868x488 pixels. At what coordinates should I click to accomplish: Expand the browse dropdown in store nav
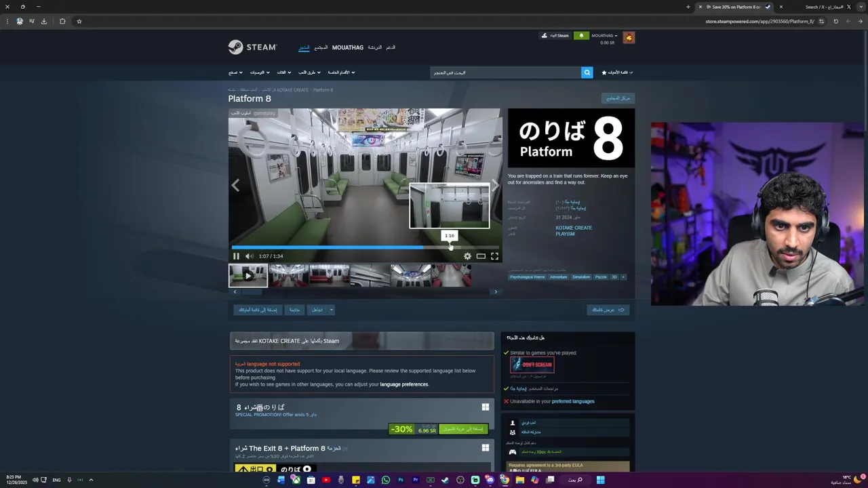tap(235, 73)
